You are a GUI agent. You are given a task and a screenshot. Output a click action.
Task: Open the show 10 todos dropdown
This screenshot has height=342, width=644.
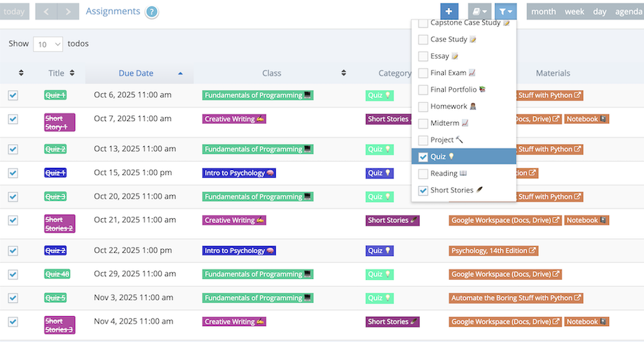pyautogui.click(x=49, y=44)
